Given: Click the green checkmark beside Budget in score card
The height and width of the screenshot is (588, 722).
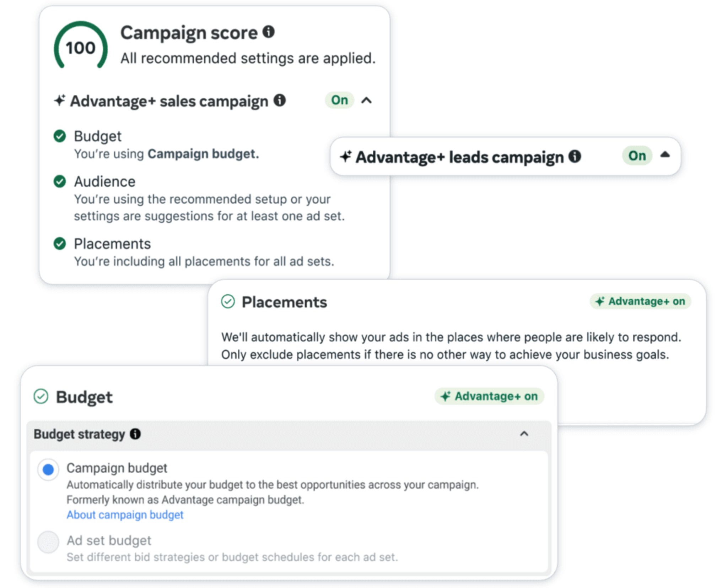Looking at the screenshot, I should tap(60, 136).
